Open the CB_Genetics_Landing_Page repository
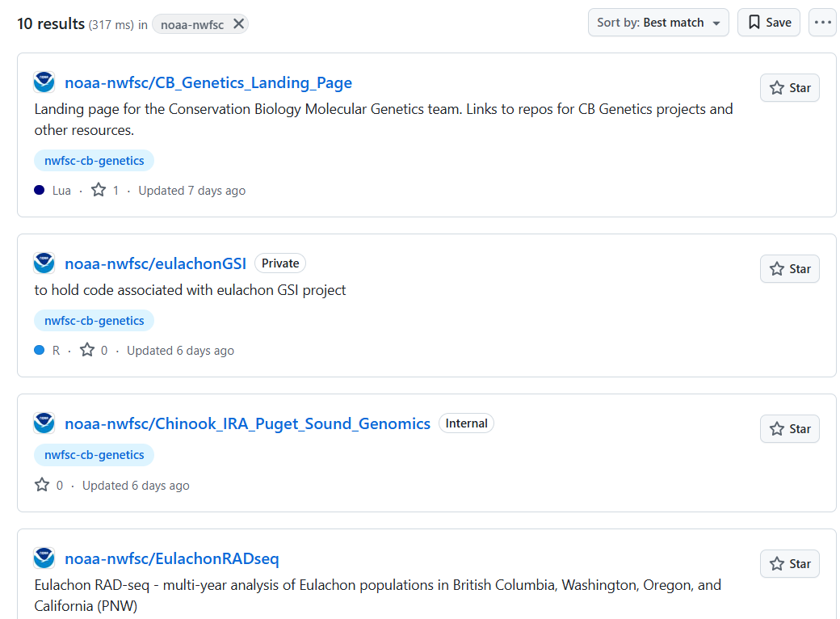 (208, 82)
